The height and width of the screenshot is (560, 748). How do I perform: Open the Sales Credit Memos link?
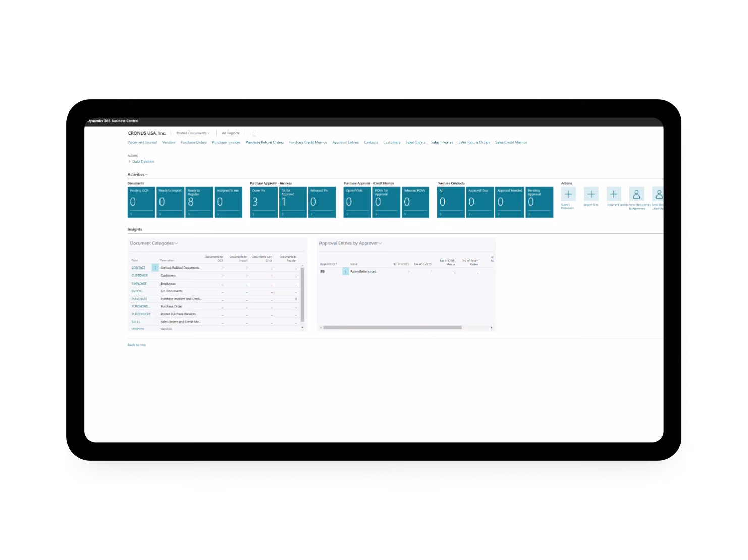pyautogui.click(x=511, y=142)
